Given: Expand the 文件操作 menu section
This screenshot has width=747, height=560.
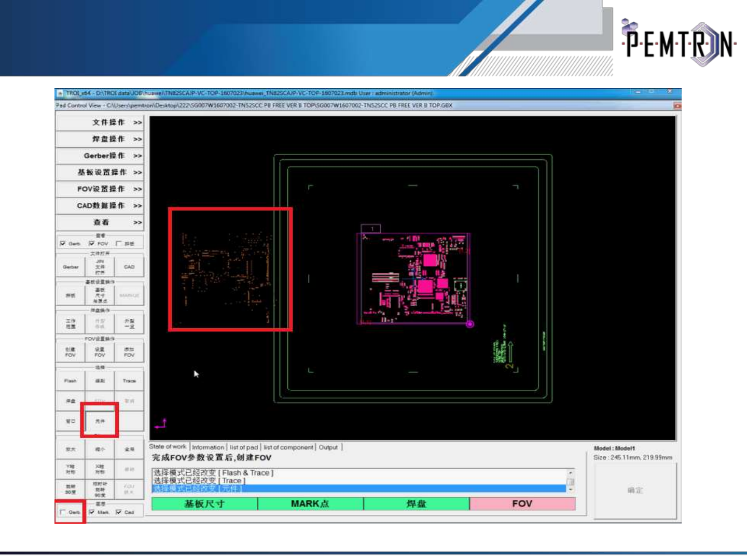Looking at the screenshot, I should coord(100,122).
